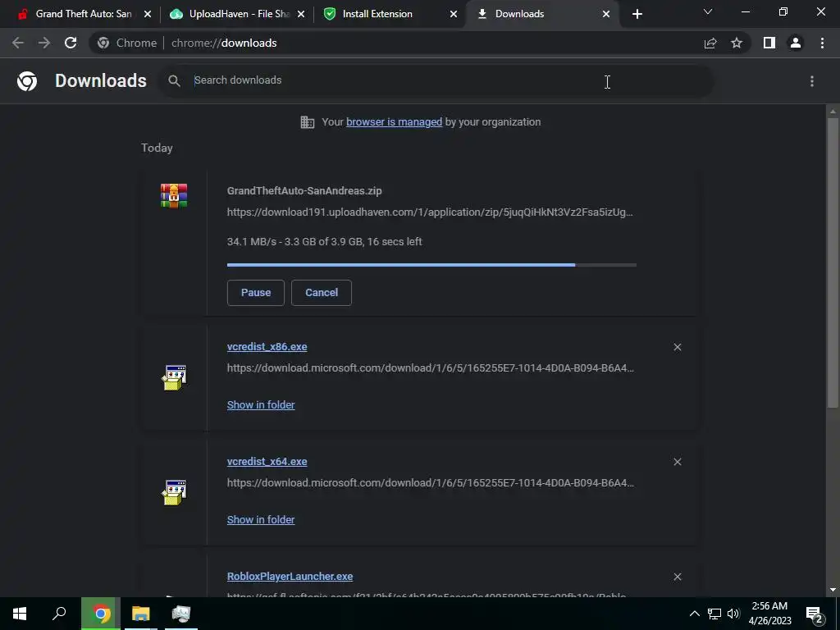Click the Chrome taskbar icon

tap(101, 614)
